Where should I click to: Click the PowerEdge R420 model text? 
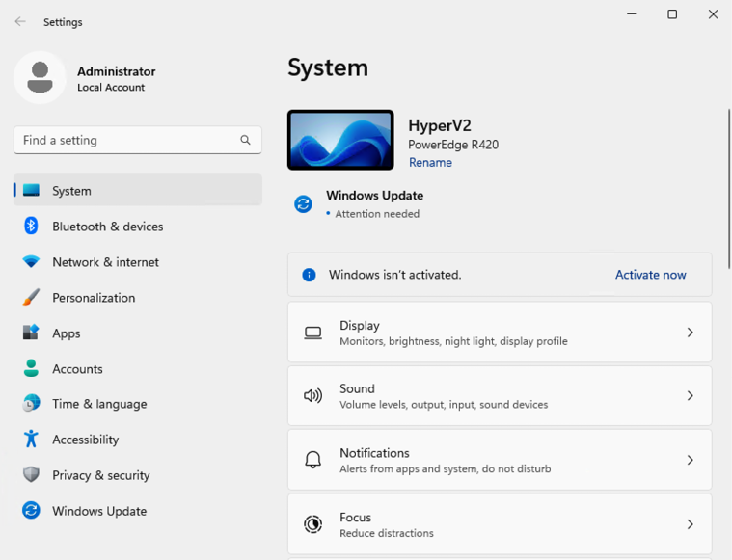point(453,145)
